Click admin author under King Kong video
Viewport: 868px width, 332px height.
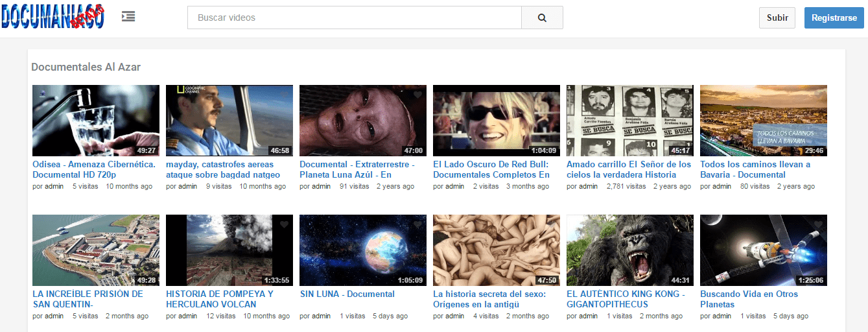pos(588,316)
